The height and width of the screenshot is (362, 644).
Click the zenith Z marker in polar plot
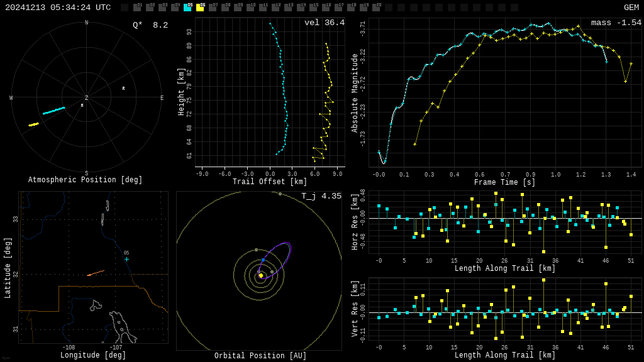click(87, 98)
